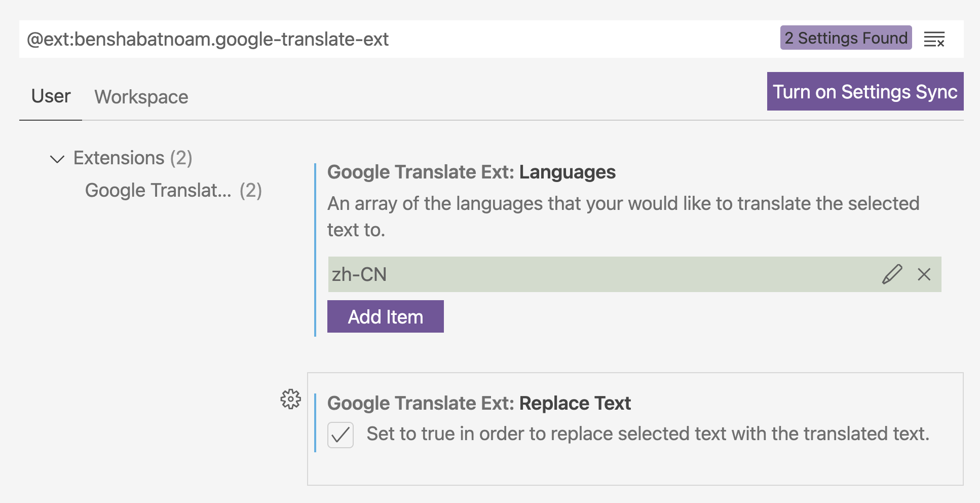Clear the settings search input
The width and height of the screenshot is (980, 503).
coord(934,39)
